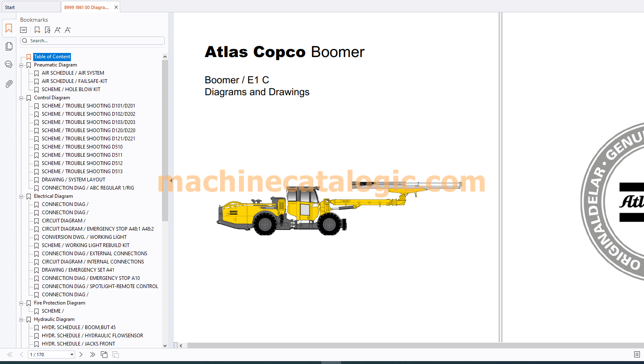Image resolution: width=644 pixels, height=364 pixels.
Task: Collapse the Pneumatic Diagram branch
Action: click(21, 65)
